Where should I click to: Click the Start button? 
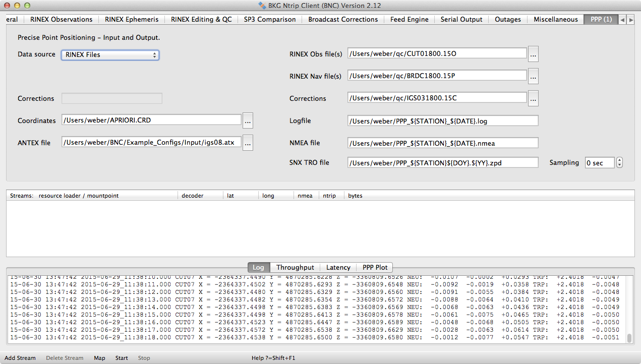click(122, 358)
